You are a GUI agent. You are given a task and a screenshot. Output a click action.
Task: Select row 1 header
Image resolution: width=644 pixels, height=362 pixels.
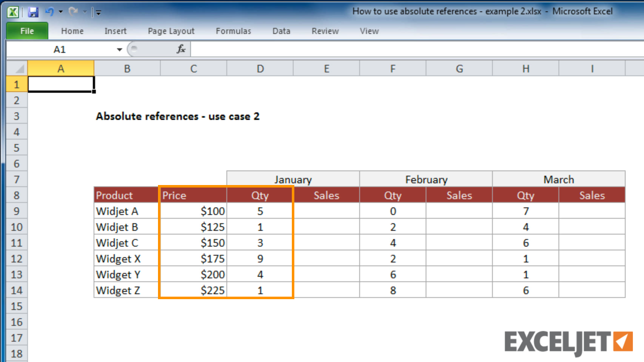coord(17,84)
